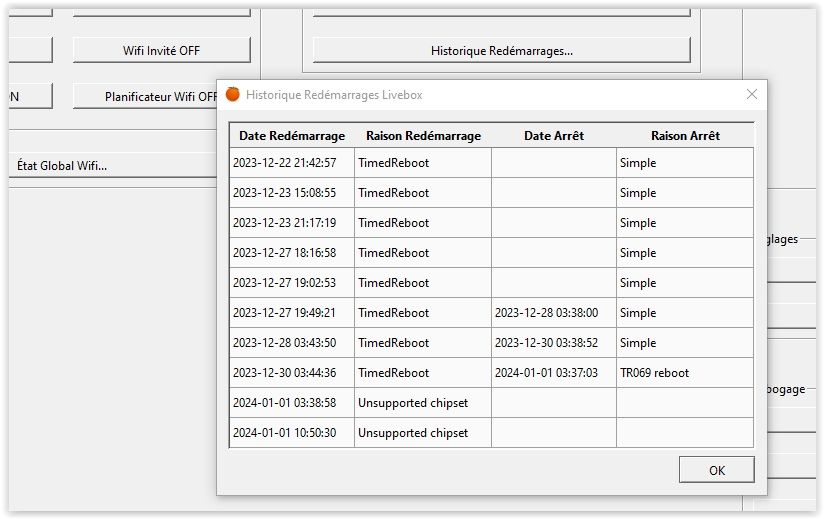
Task: Click the orange Livebox icon in dialog title
Action: click(x=233, y=94)
